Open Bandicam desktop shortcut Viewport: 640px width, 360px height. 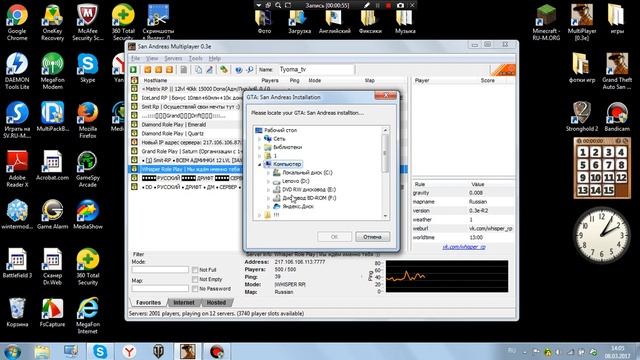coord(617,117)
